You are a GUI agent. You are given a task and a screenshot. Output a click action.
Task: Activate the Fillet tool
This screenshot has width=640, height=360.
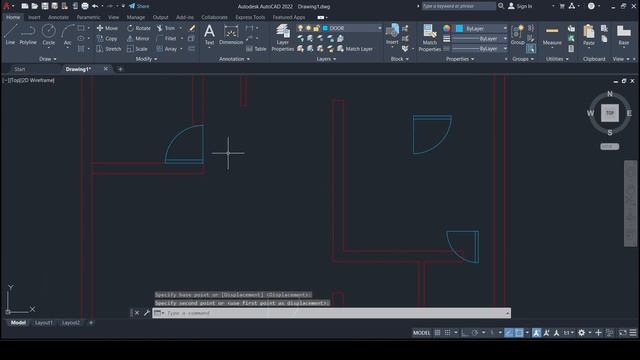(167, 38)
